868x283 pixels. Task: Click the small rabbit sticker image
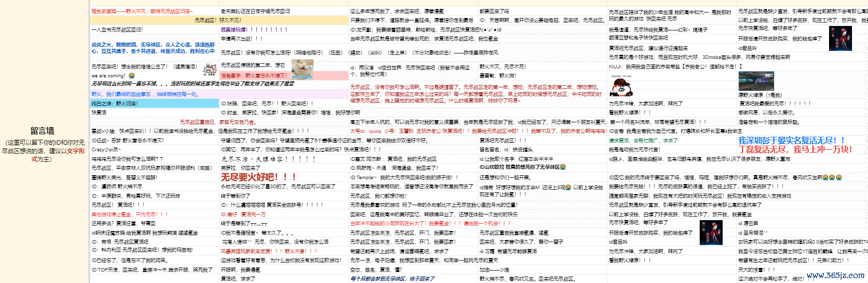pyautogui.click(x=211, y=69)
